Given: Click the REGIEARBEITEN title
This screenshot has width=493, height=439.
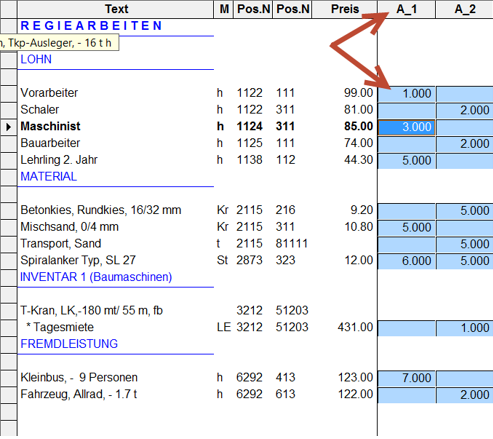Looking at the screenshot, I should tap(91, 26).
